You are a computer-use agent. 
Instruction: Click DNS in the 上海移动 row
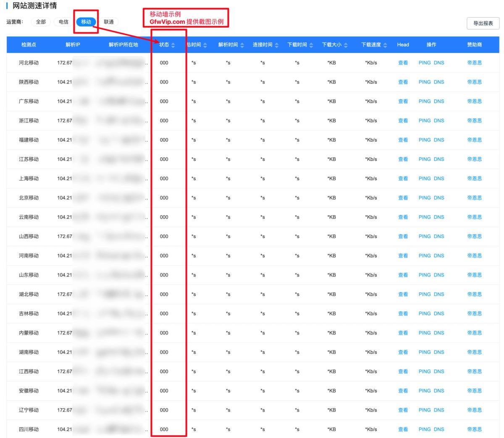pyautogui.click(x=439, y=179)
